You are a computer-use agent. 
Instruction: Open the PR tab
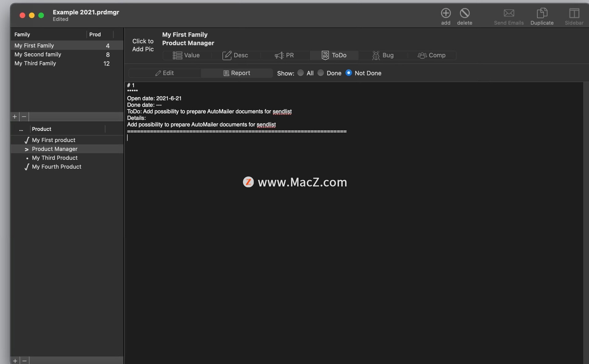click(x=284, y=55)
